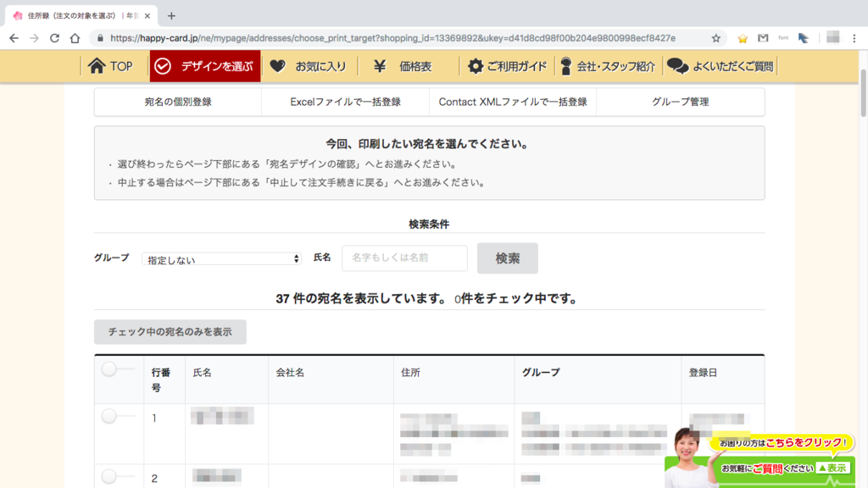Go to お気に入り page
The image size is (868, 488).
(309, 66)
